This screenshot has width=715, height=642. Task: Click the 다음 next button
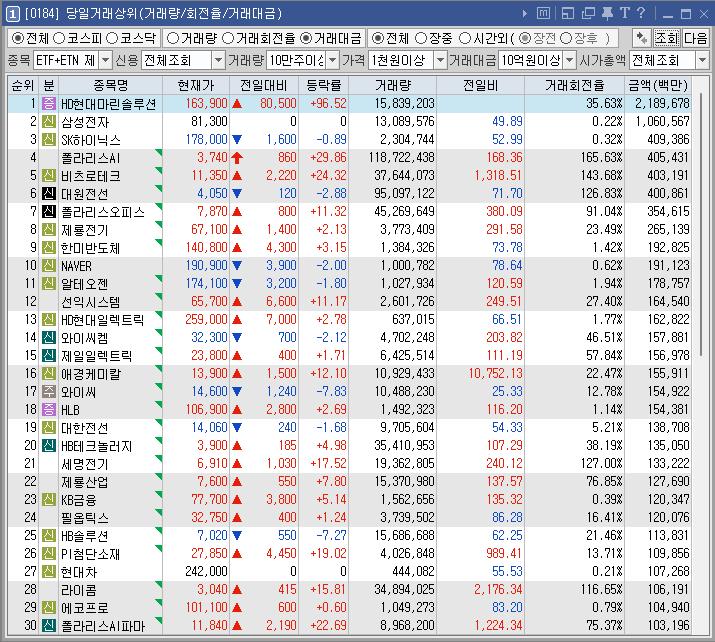[x=695, y=38]
